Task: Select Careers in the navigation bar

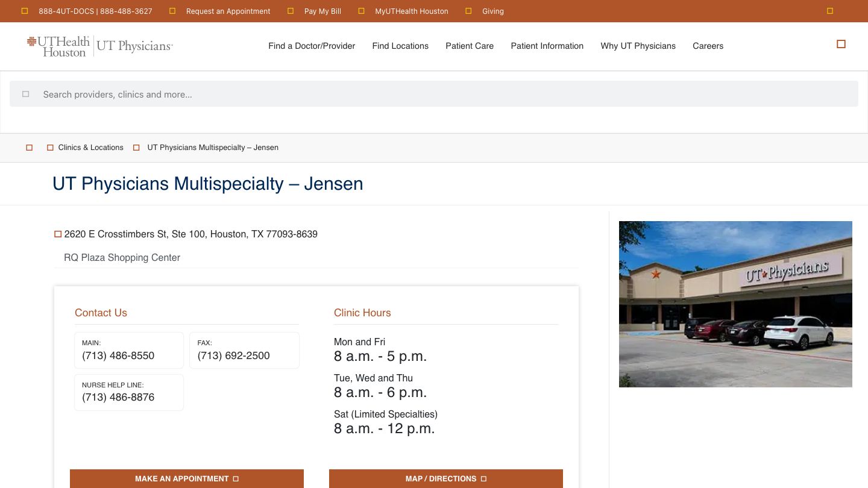Action: pyautogui.click(x=708, y=46)
